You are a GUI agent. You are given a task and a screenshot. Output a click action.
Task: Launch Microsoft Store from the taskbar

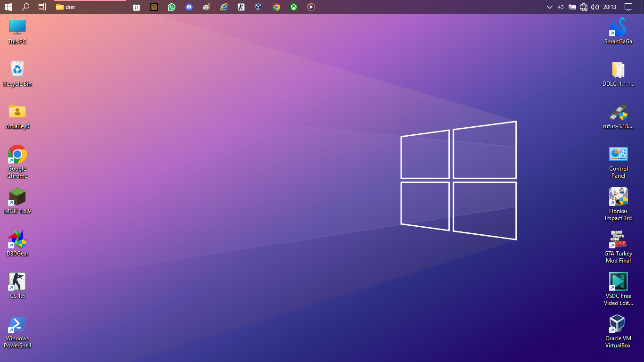[x=137, y=7]
